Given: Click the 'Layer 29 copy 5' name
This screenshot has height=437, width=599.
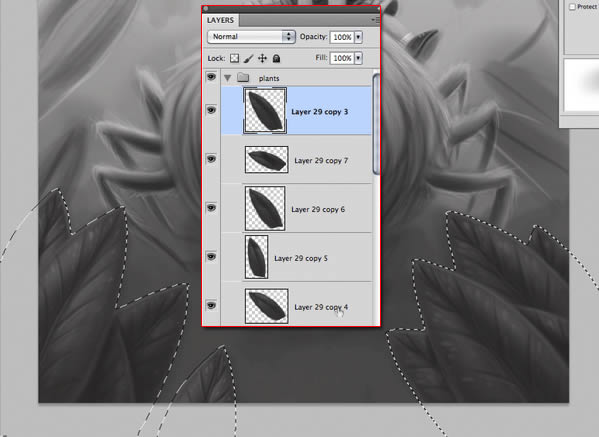Looking at the screenshot, I should 301,258.
